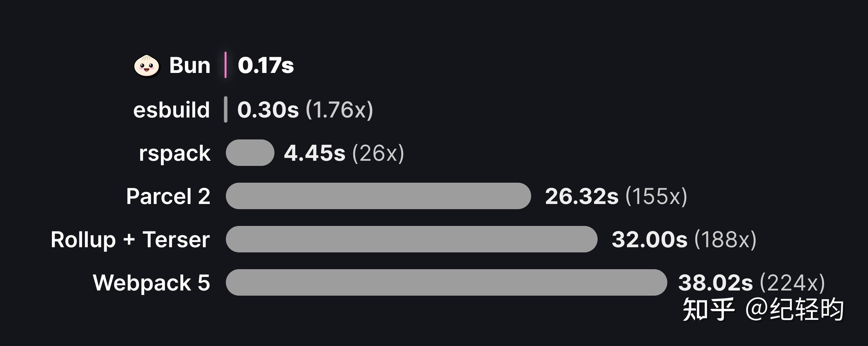
Task: Click the 0.30s esbuild timing
Action: [x=268, y=110]
